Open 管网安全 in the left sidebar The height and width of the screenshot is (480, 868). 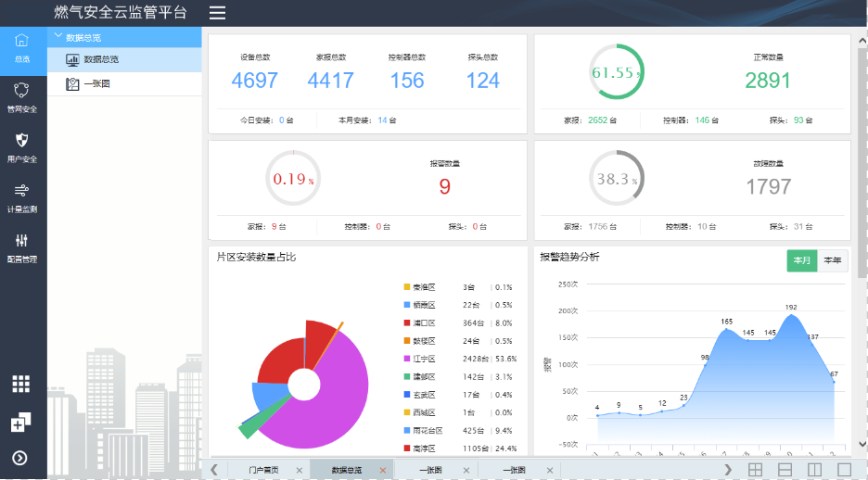coord(22,95)
